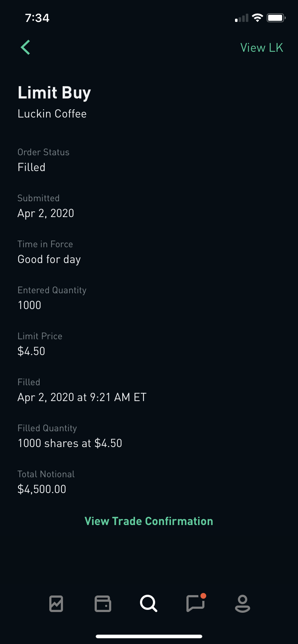Open the View LK link
This screenshot has height=644, width=298.
[x=262, y=47]
